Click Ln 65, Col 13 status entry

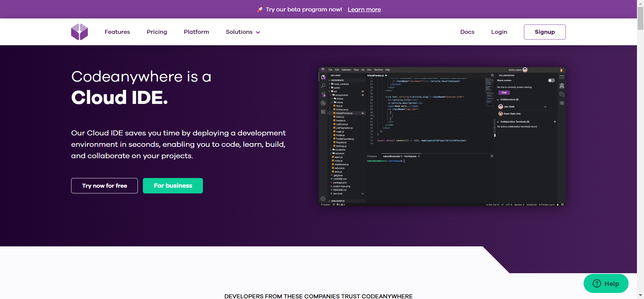coord(493,204)
